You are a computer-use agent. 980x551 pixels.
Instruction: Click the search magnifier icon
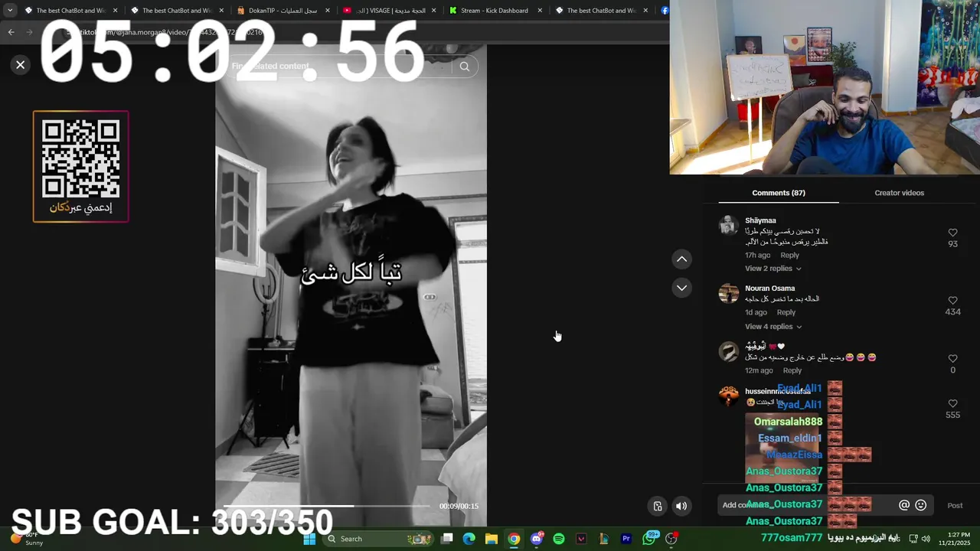[464, 67]
